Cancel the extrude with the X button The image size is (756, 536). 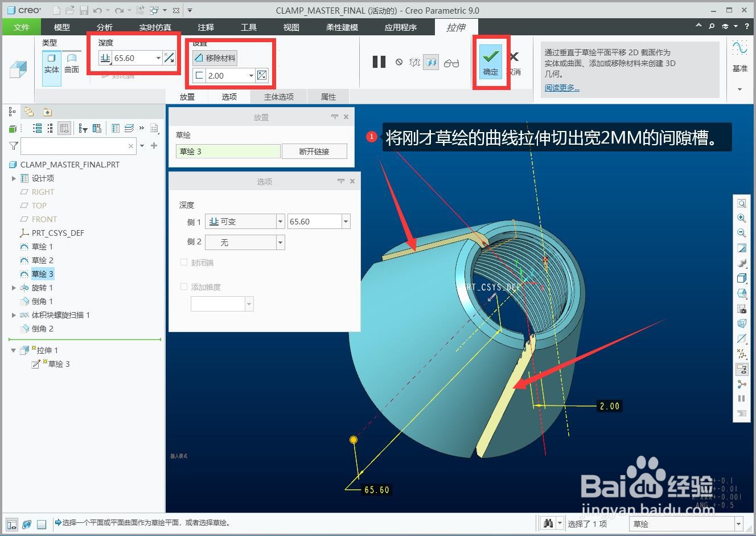tap(514, 56)
